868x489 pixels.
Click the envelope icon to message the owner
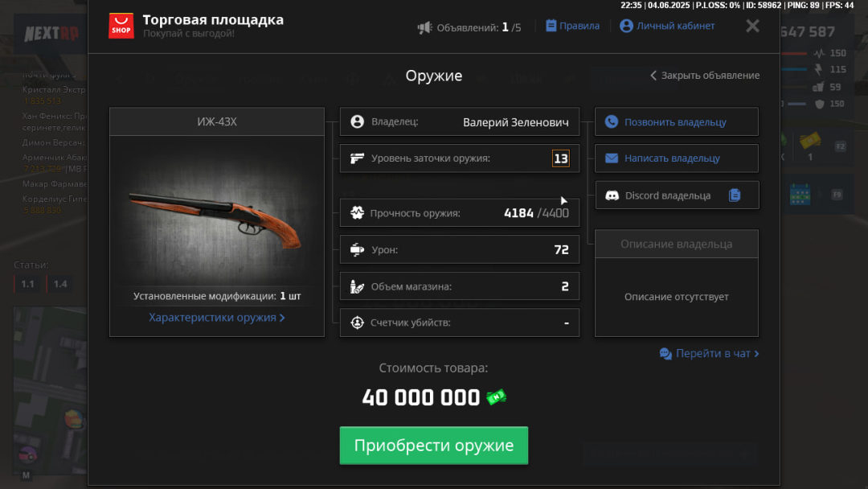click(x=612, y=158)
